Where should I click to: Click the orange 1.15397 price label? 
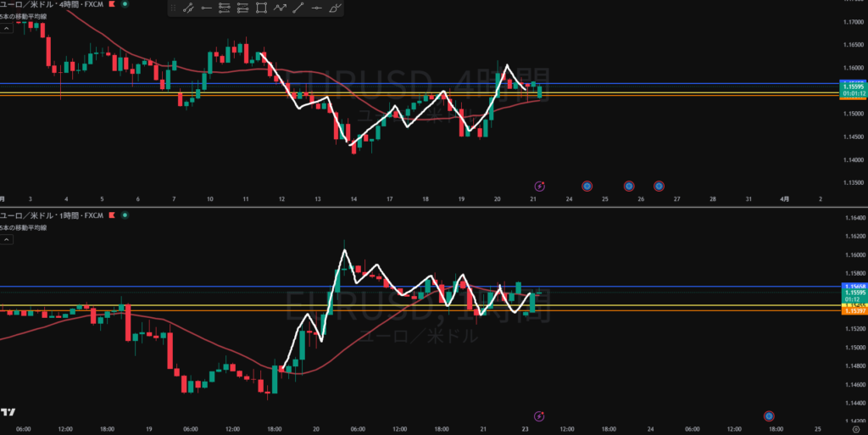(x=853, y=311)
